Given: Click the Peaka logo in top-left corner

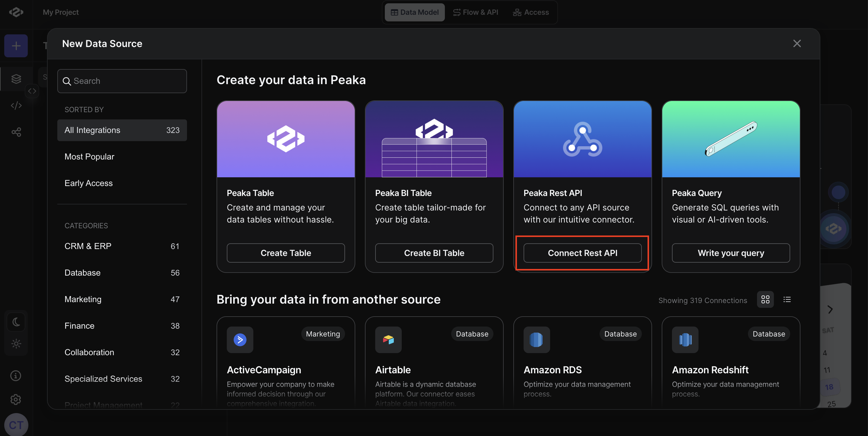Looking at the screenshot, I should (16, 12).
